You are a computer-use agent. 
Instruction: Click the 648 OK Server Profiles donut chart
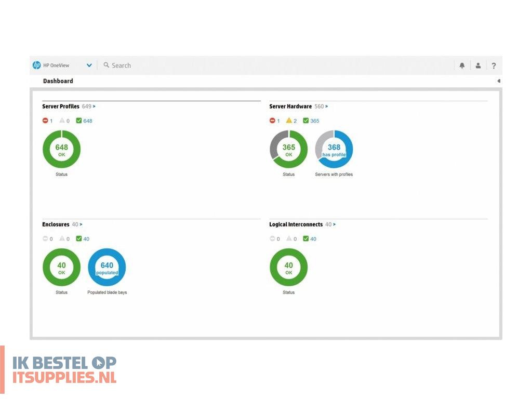(x=61, y=149)
